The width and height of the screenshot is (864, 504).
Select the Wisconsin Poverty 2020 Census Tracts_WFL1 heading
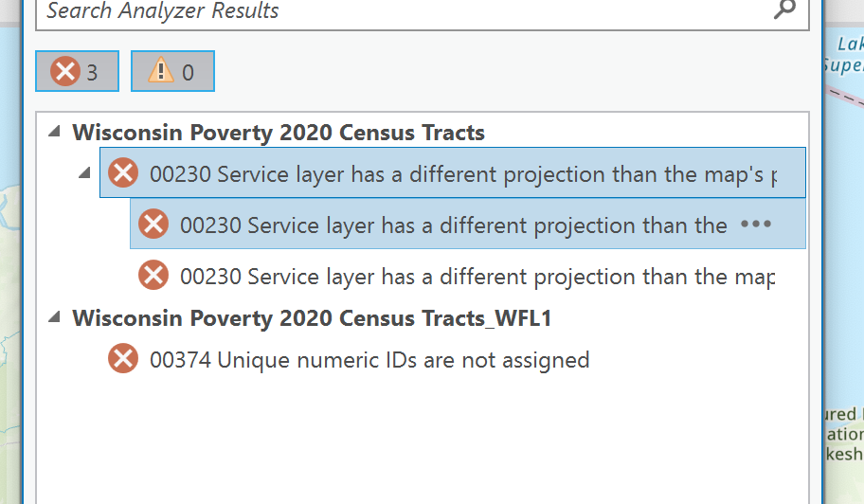coord(312,318)
